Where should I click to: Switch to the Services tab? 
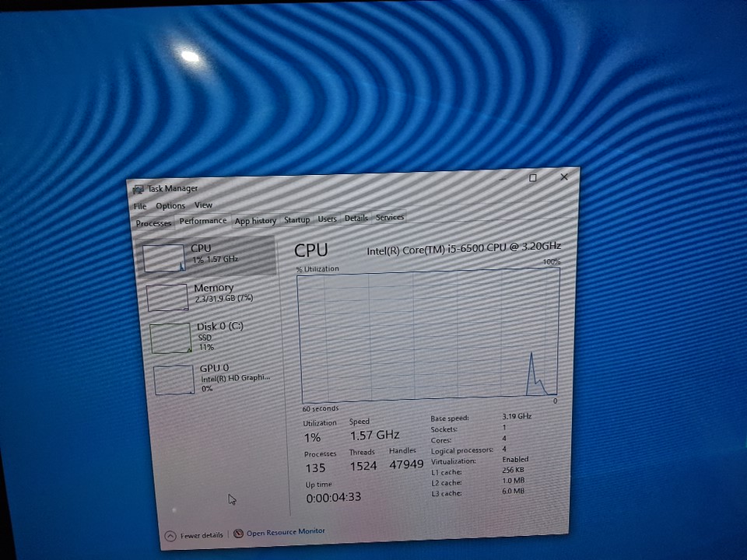(x=390, y=218)
